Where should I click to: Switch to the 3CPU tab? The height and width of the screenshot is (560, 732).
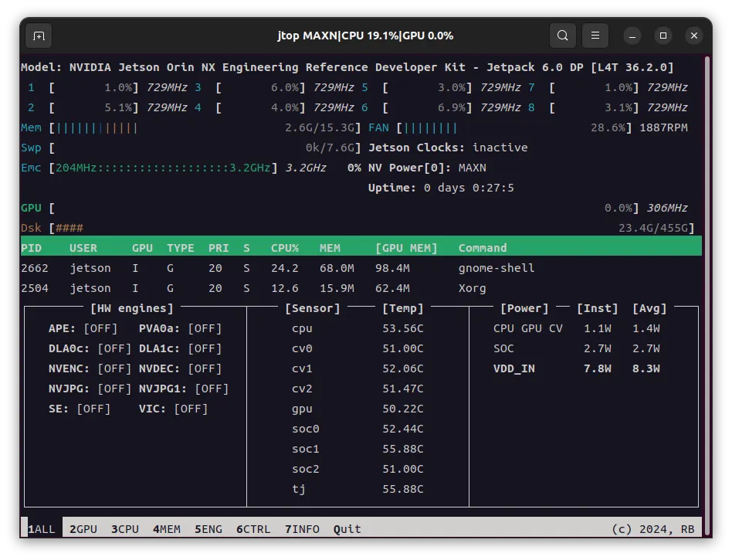pyautogui.click(x=125, y=529)
